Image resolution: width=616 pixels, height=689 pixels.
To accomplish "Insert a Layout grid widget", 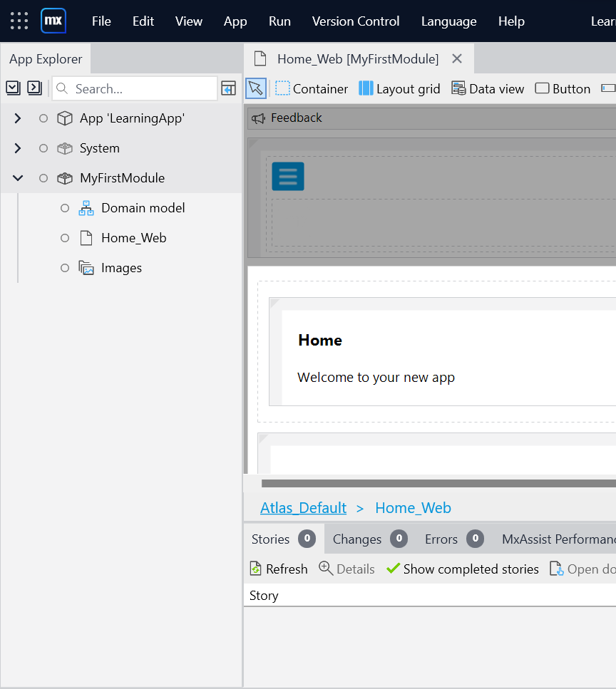I will [x=399, y=88].
